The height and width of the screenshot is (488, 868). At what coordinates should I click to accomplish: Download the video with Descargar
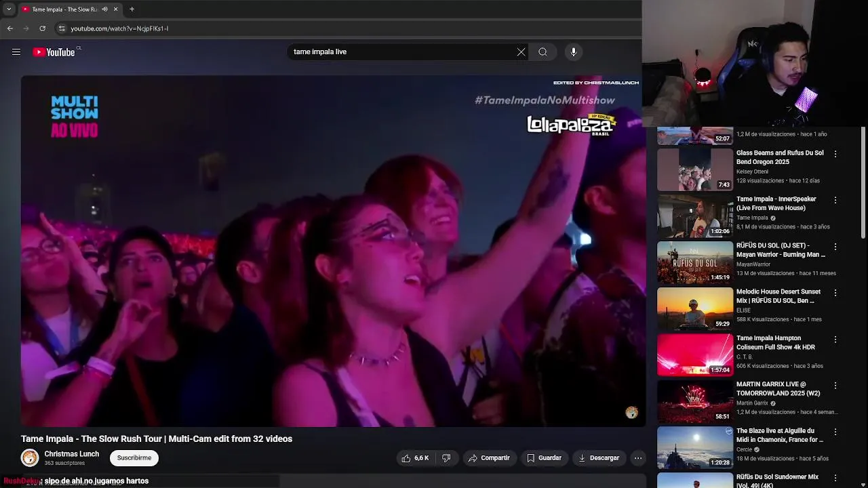click(599, 458)
